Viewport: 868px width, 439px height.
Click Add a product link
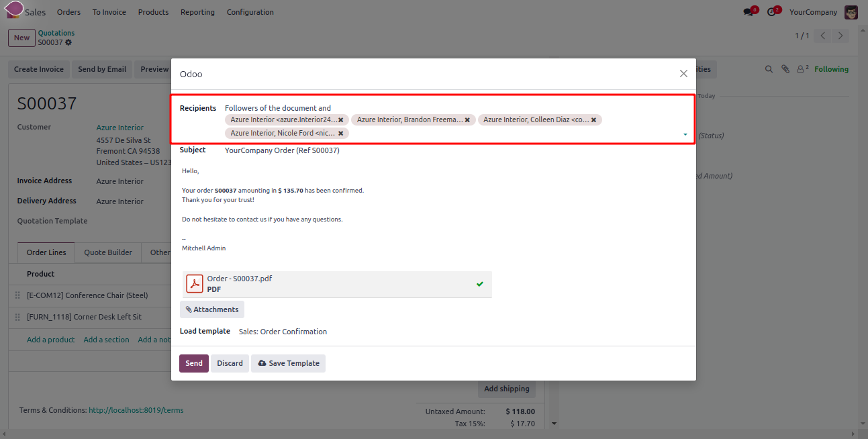click(x=51, y=340)
